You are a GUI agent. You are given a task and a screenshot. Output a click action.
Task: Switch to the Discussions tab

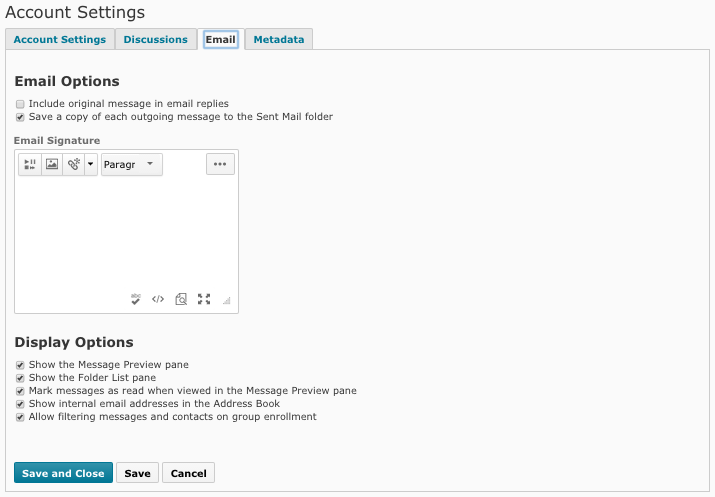tap(155, 40)
